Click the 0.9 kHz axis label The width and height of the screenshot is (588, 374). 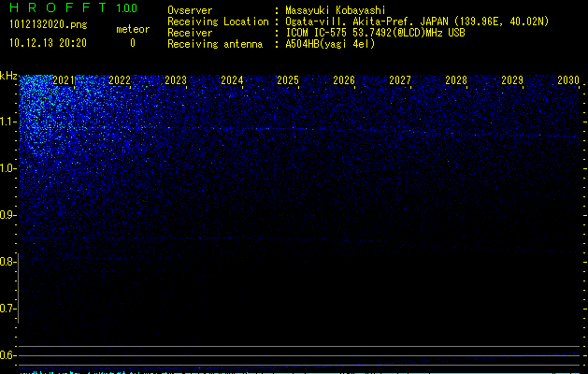7,215
